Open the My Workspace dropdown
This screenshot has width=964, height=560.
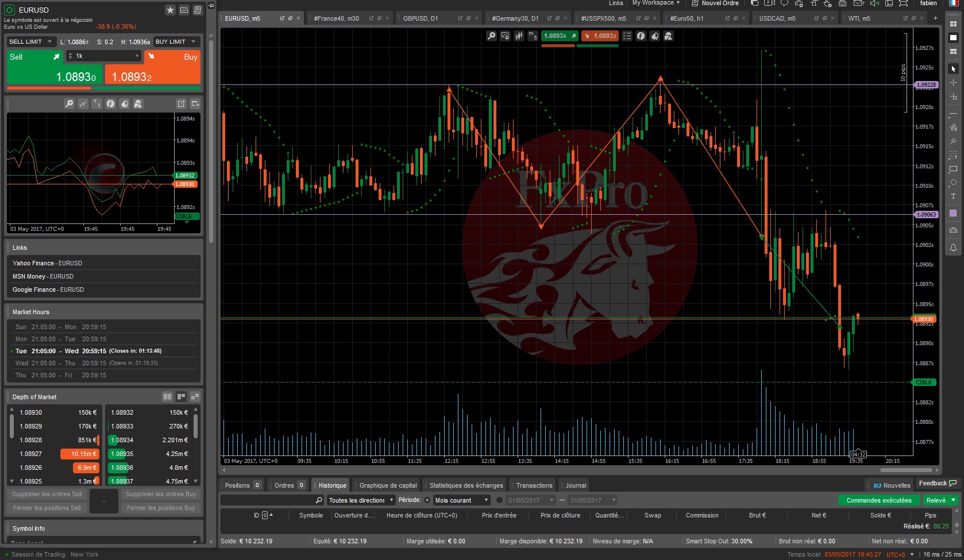click(655, 3)
